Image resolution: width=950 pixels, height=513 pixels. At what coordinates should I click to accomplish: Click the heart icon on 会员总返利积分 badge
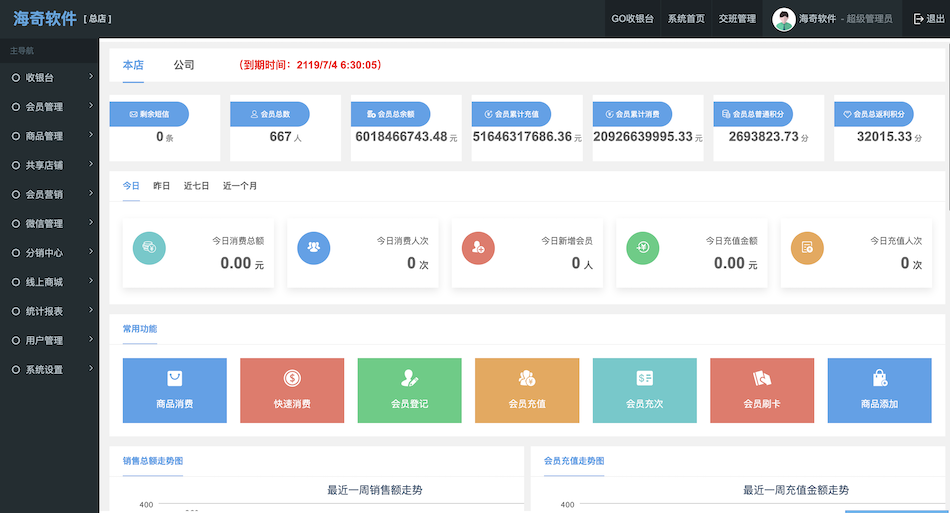point(848,114)
